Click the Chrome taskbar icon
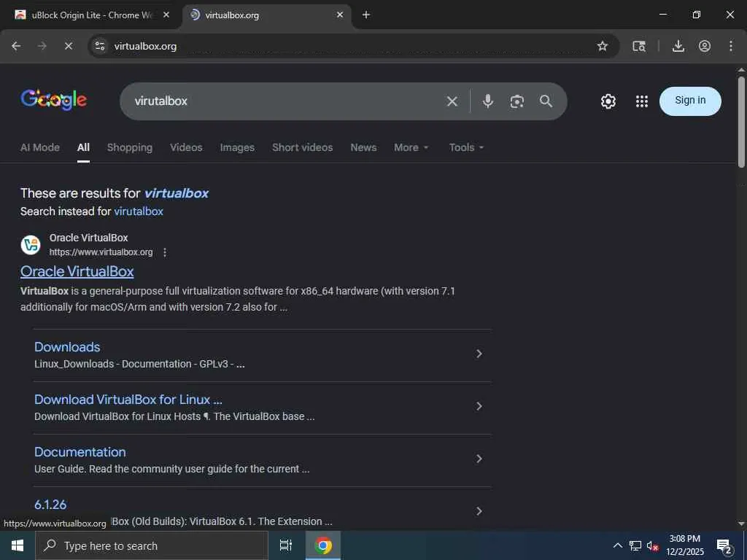The image size is (747, 560). (323, 545)
